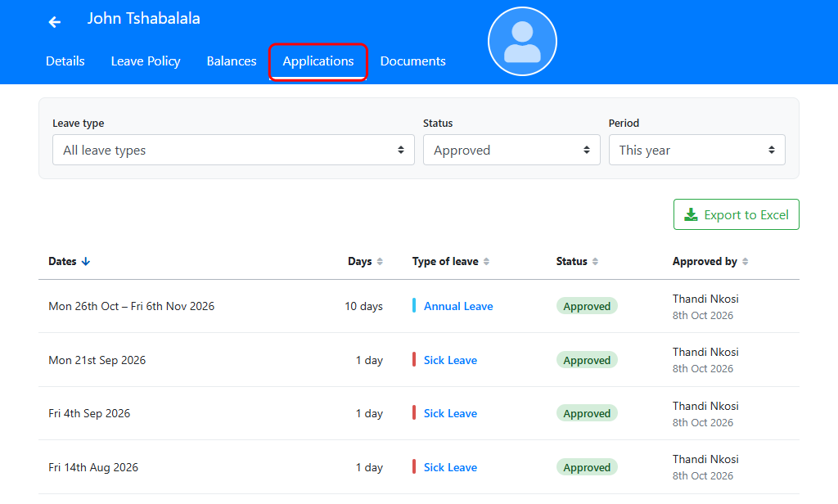
Task: Click '1 day' in the 14th Aug row
Action: click(x=369, y=467)
